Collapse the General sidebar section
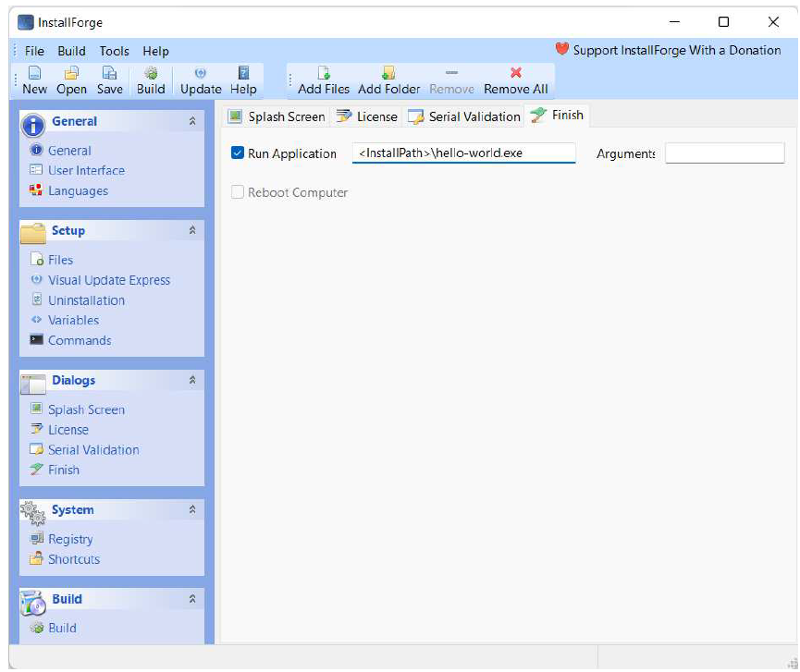The width and height of the screenshot is (800, 672). click(x=192, y=121)
